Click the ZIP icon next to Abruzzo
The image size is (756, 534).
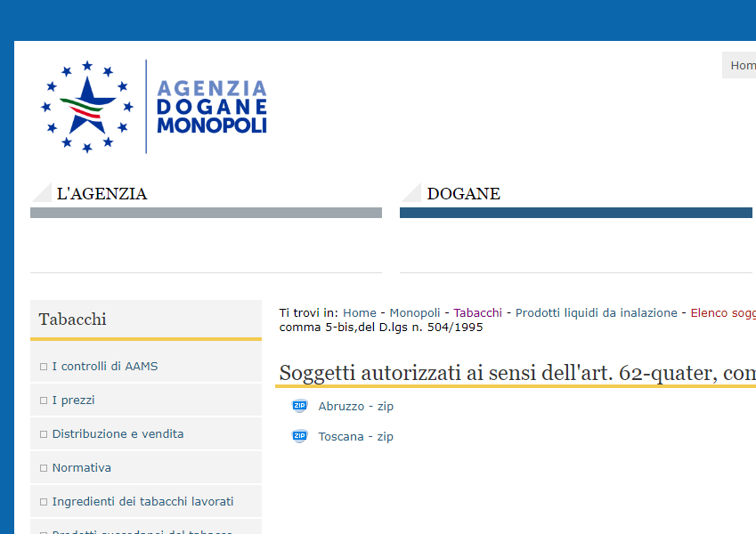click(300, 406)
